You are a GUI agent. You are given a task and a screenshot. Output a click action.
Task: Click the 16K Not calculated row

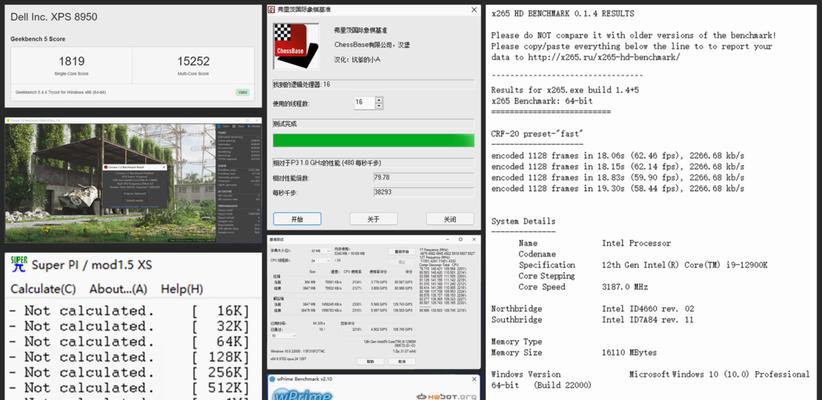click(x=129, y=311)
